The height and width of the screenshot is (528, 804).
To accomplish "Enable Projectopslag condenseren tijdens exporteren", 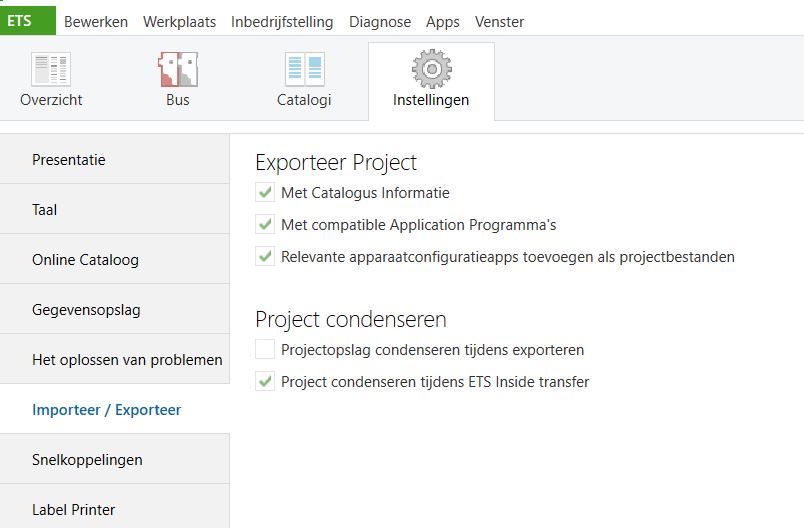I will pos(265,350).
